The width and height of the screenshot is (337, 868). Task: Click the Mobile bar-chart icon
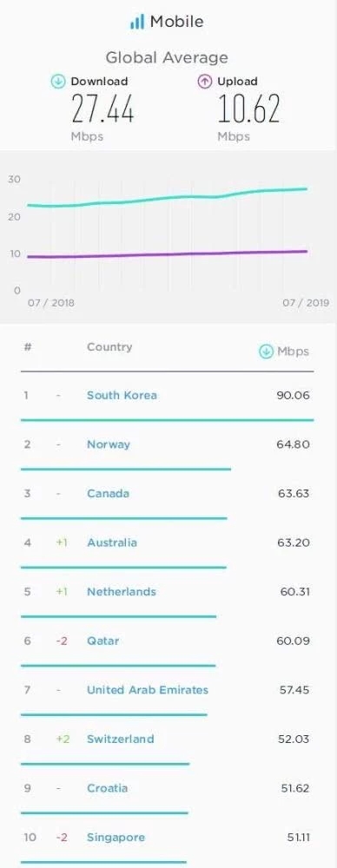(137, 23)
